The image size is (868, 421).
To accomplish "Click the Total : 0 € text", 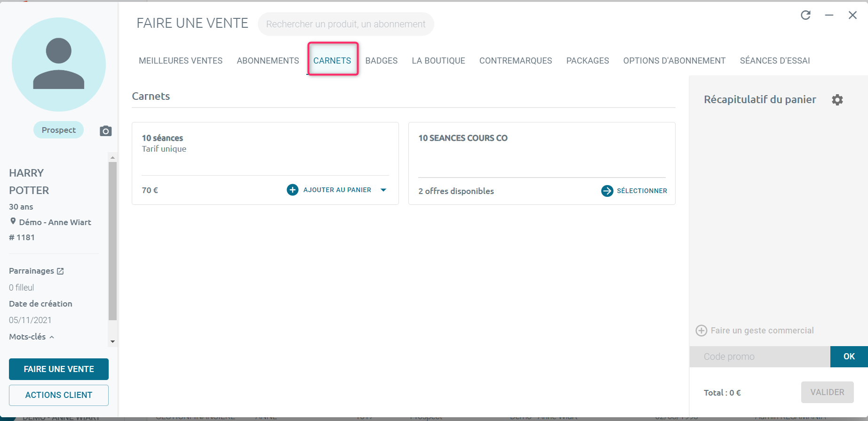I will point(722,393).
